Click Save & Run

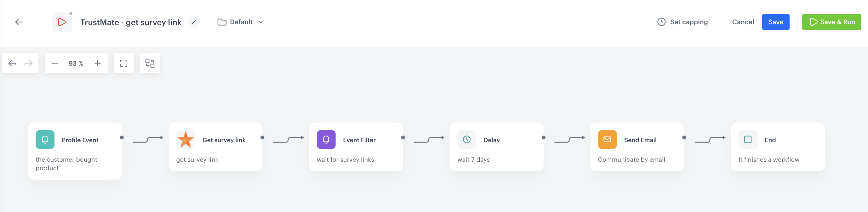831,21
